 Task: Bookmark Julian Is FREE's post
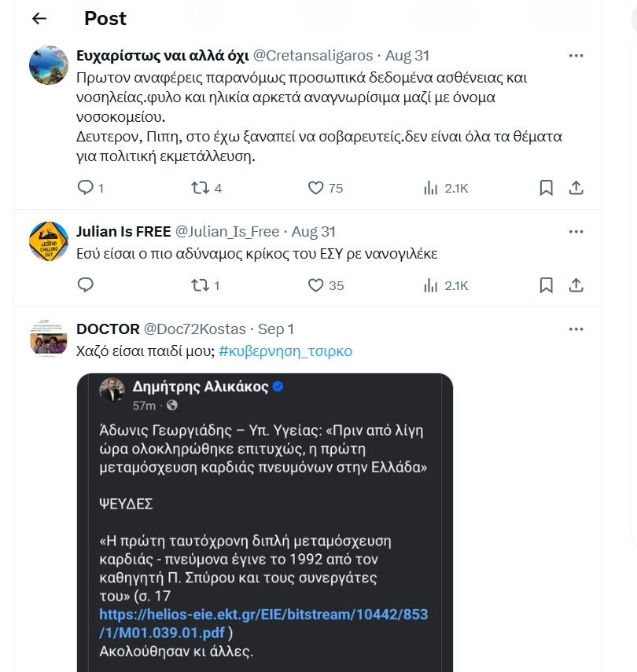[x=546, y=285]
